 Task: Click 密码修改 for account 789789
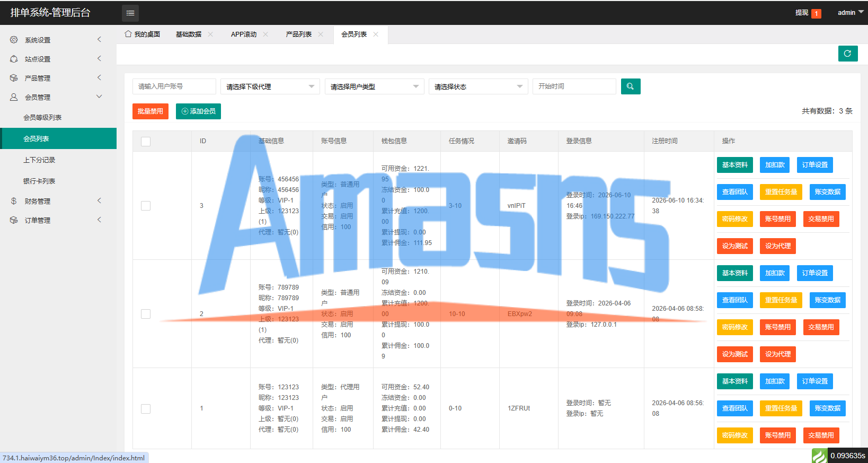735,327
